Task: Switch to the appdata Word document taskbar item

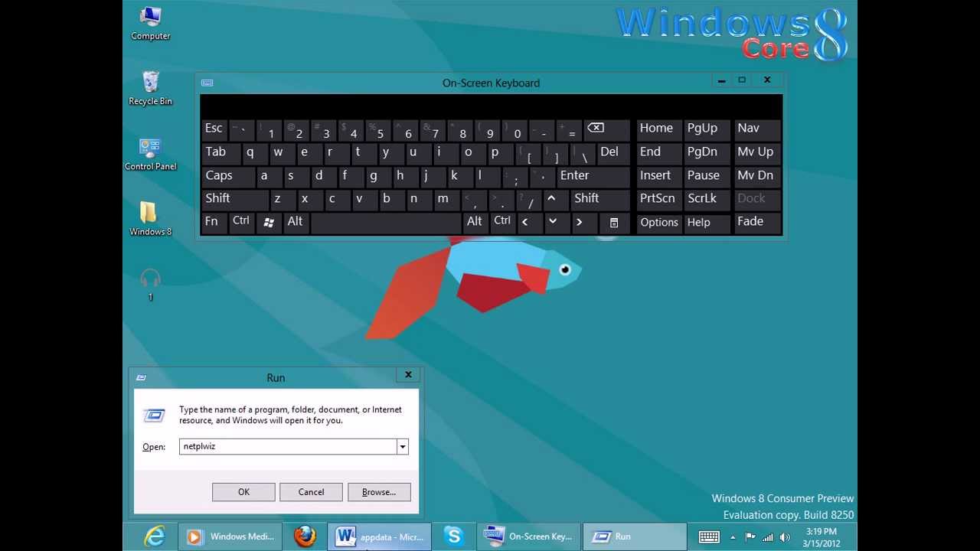Action: 380,536
